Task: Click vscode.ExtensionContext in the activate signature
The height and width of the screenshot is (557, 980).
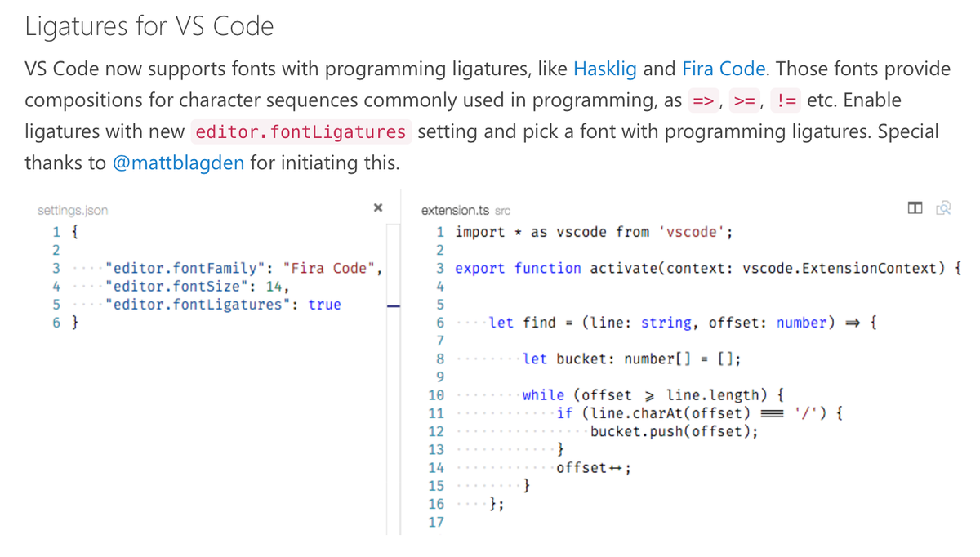Action: (x=841, y=268)
